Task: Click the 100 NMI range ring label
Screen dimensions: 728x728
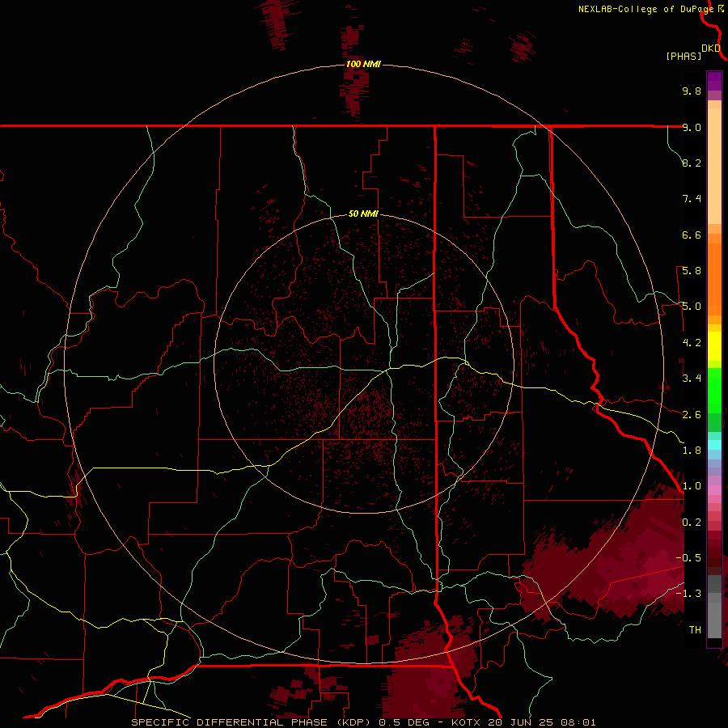Action: [363, 64]
